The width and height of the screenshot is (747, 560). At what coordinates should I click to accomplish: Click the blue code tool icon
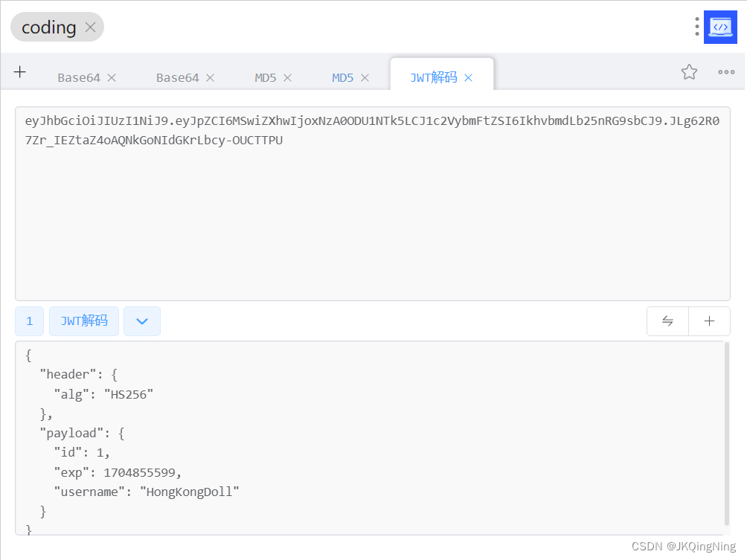[x=719, y=28]
